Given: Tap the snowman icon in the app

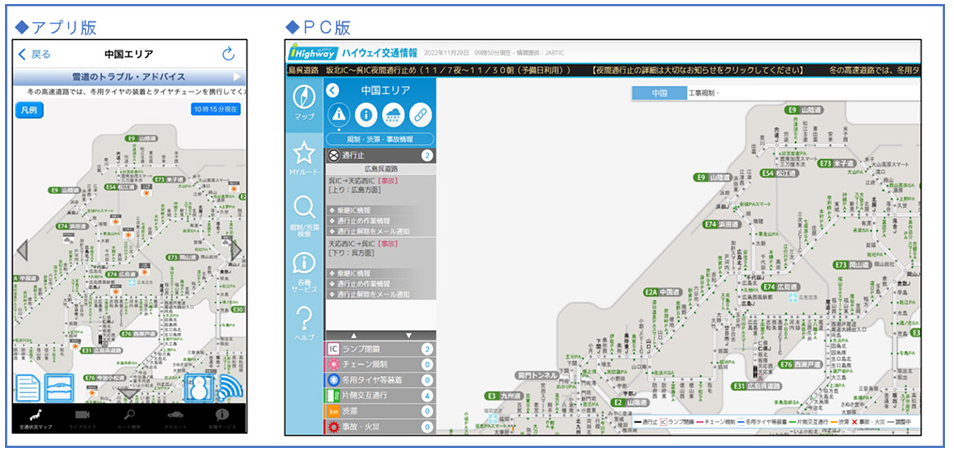Looking at the screenshot, I should (199, 388).
